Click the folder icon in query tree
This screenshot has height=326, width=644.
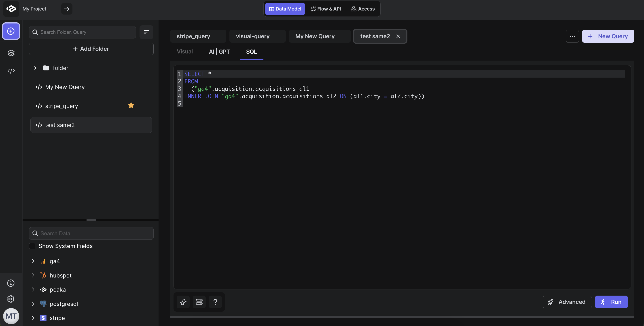(x=46, y=68)
